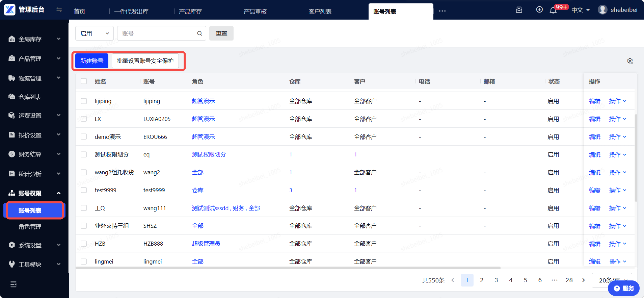Click the 运费设置 sidebar icon
644x298 pixels.
(12, 115)
